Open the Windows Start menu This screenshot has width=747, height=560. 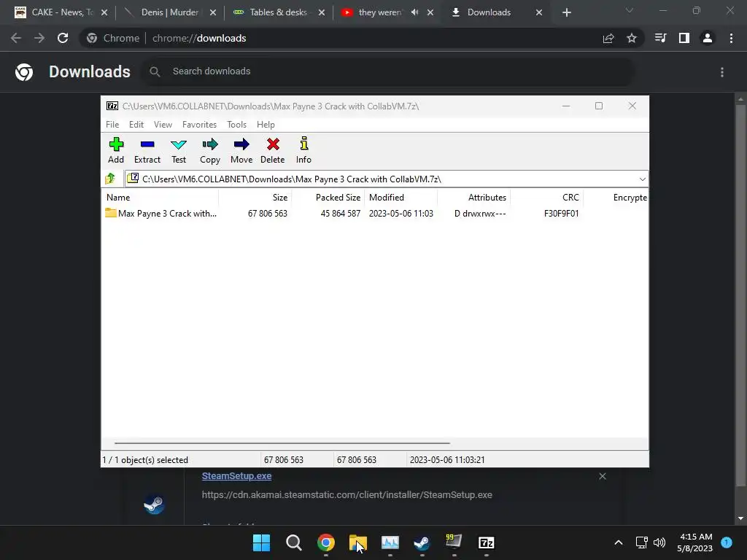click(261, 542)
